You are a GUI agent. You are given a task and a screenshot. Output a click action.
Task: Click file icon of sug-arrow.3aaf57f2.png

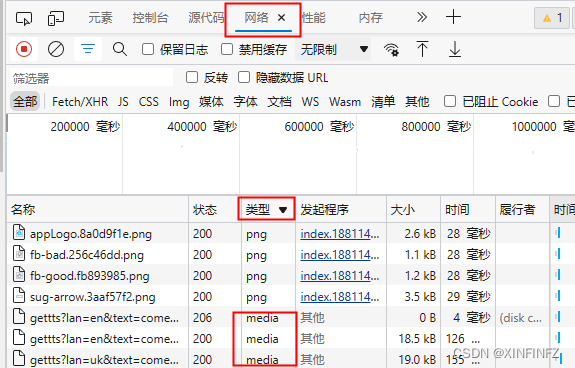19,295
